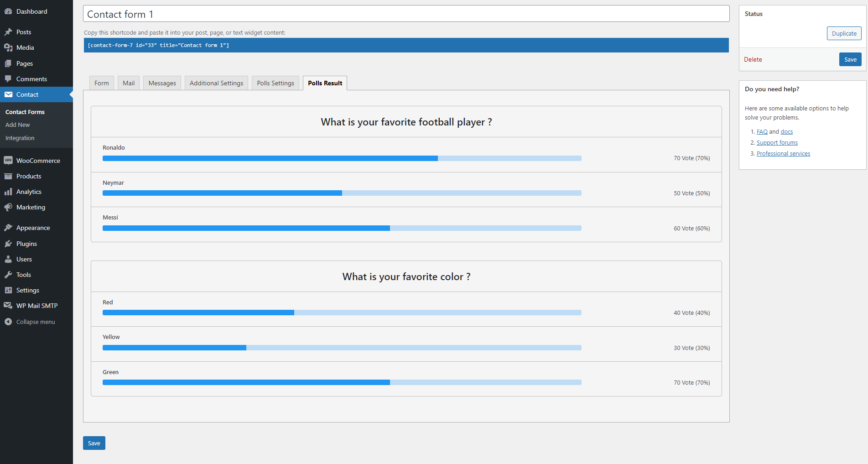Click the Comments bubble icon

coord(8,79)
